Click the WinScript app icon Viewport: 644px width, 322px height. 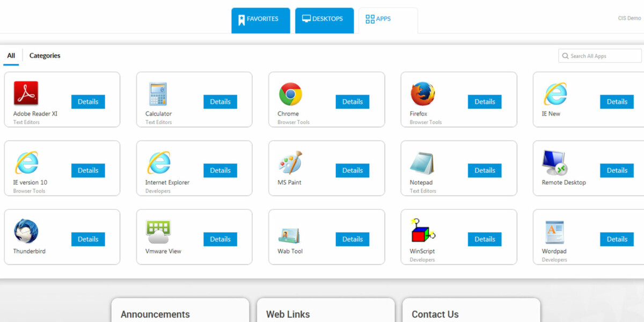(423, 231)
